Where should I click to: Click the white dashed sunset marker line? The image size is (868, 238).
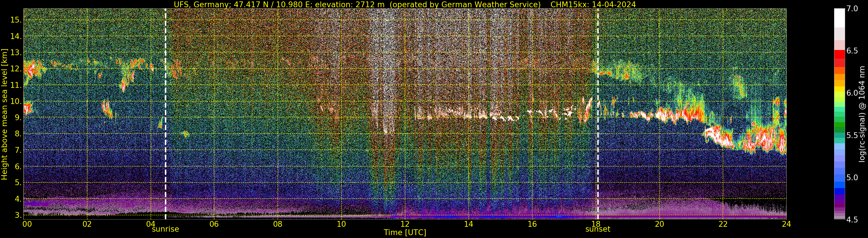click(x=598, y=114)
